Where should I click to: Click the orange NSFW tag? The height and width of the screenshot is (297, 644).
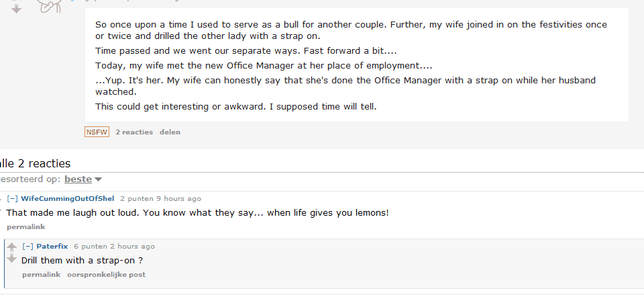pyautogui.click(x=97, y=132)
